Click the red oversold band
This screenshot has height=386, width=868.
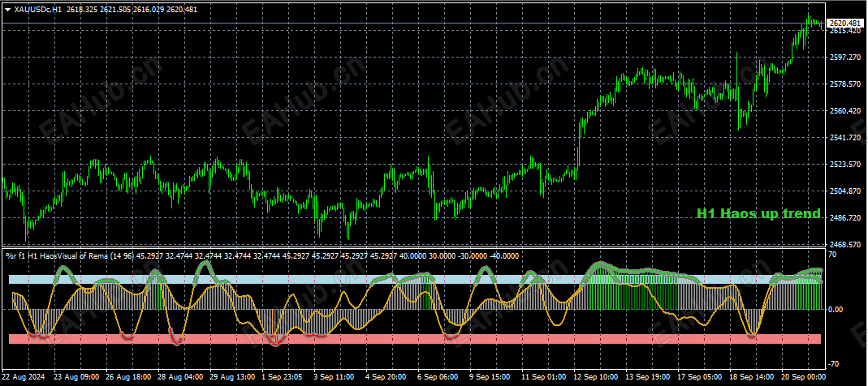click(x=415, y=338)
